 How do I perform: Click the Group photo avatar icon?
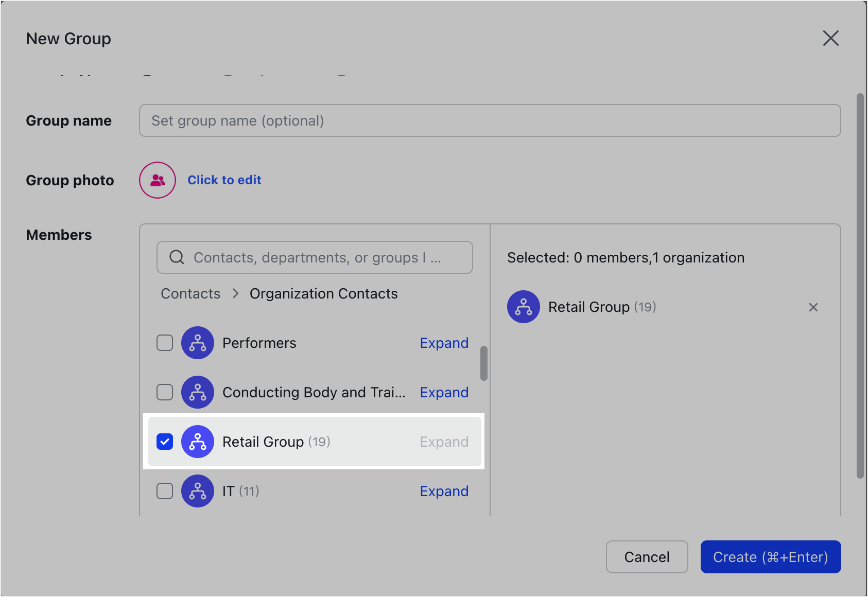point(157,180)
